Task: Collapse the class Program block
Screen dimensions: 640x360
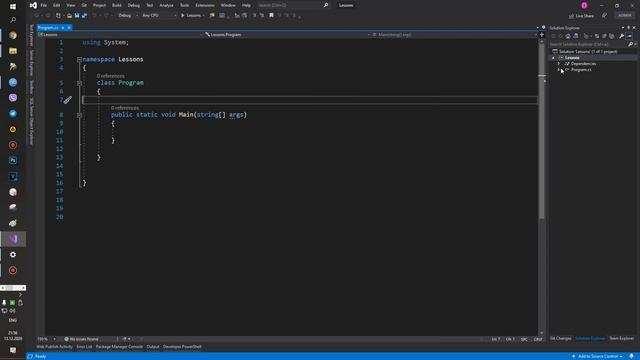Action: click(79, 83)
